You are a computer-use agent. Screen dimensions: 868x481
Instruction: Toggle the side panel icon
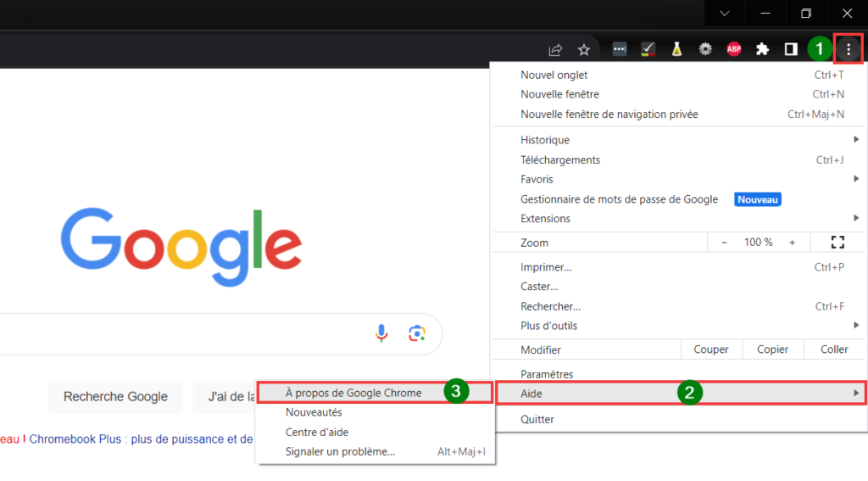point(791,49)
